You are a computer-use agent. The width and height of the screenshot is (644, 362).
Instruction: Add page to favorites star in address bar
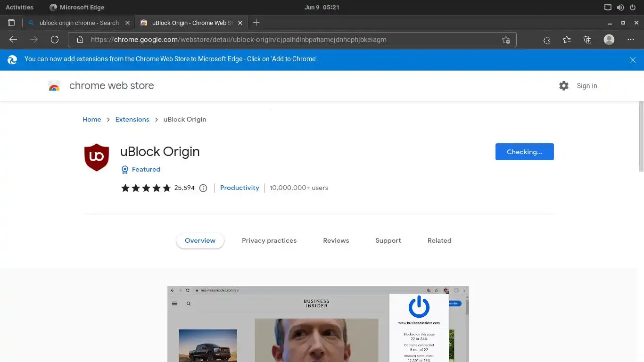(506, 40)
